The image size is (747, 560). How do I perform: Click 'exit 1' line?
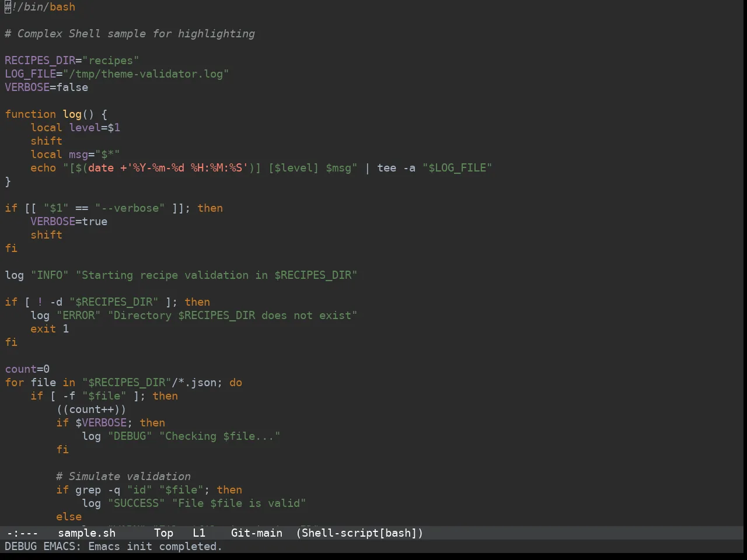pos(50,329)
